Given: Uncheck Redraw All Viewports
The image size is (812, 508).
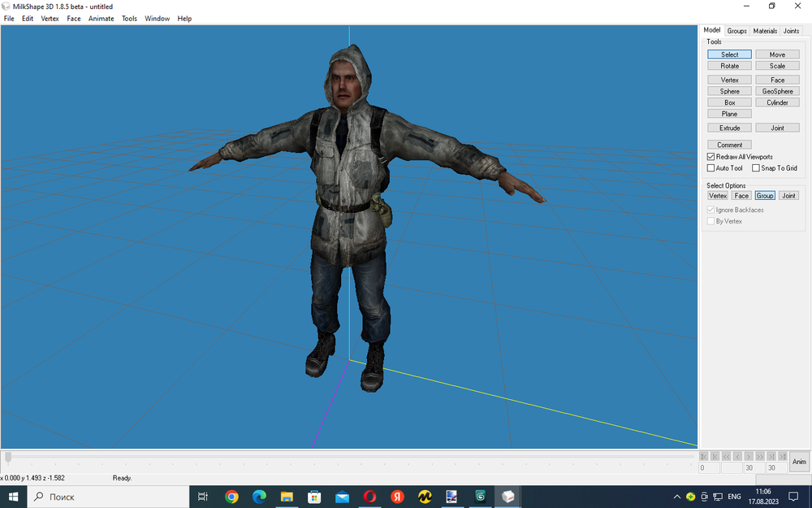Looking at the screenshot, I should [x=710, y=157].
